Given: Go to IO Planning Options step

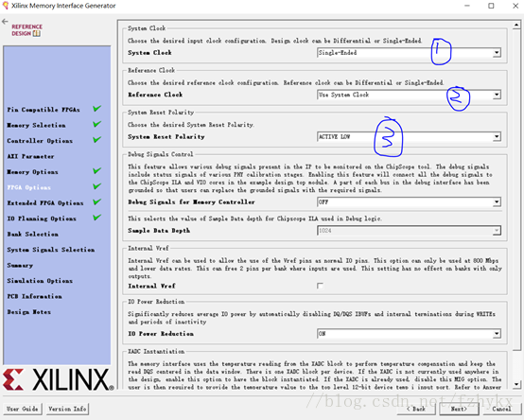Looking at the screenshot, I should pyautogui.click(x=42, y=219).
